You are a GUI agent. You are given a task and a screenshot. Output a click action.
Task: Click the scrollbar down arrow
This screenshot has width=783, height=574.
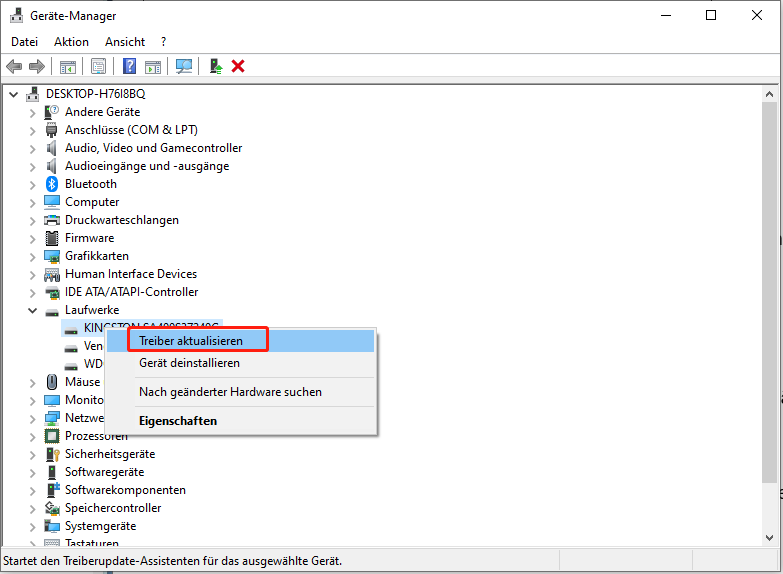(769, 538)
